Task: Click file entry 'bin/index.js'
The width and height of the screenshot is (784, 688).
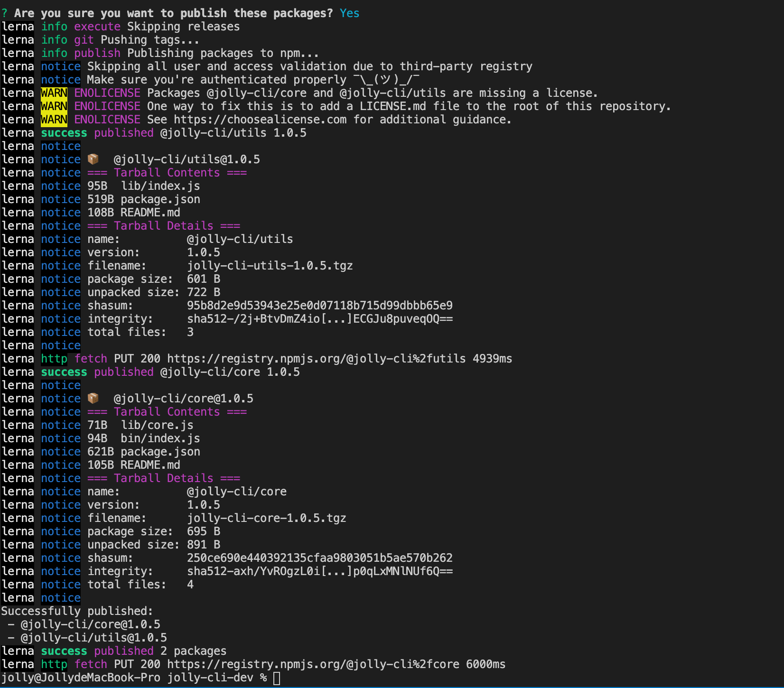Action: tap(160, 438)
